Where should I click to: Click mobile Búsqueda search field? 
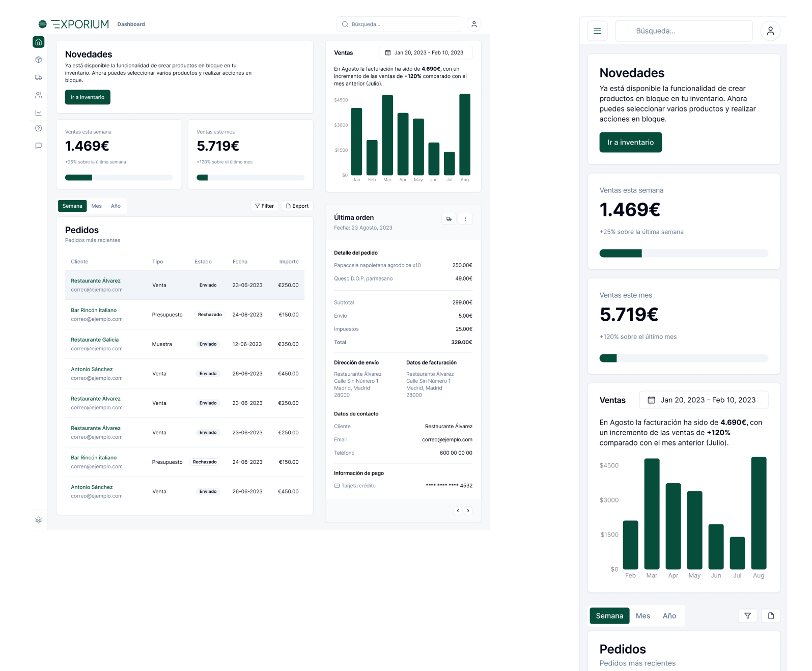(684, 31)
